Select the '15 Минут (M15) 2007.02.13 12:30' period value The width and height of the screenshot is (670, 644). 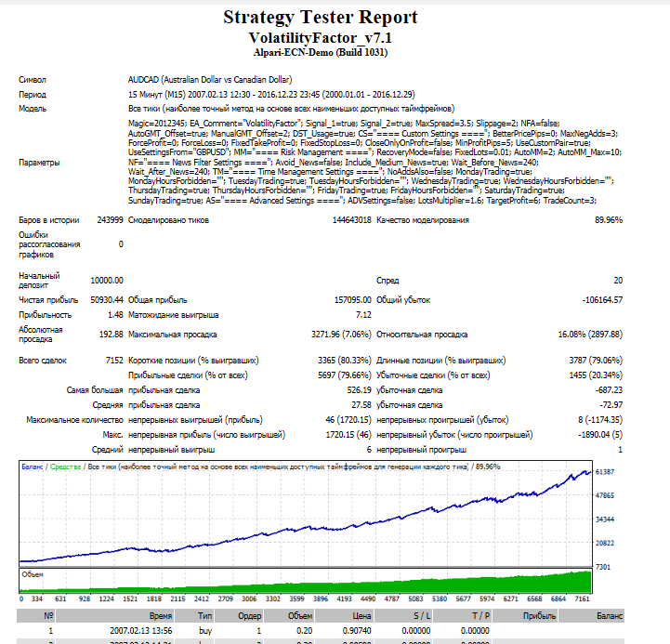189,95
